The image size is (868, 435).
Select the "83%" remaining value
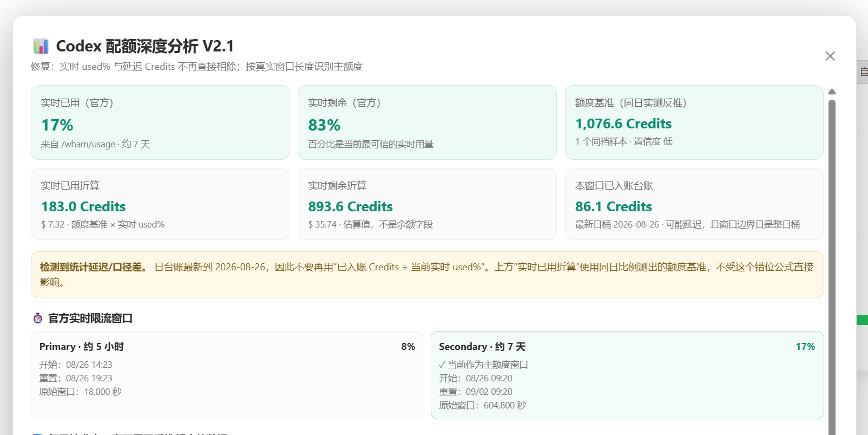pyautogui.click(x=324, y=125)
